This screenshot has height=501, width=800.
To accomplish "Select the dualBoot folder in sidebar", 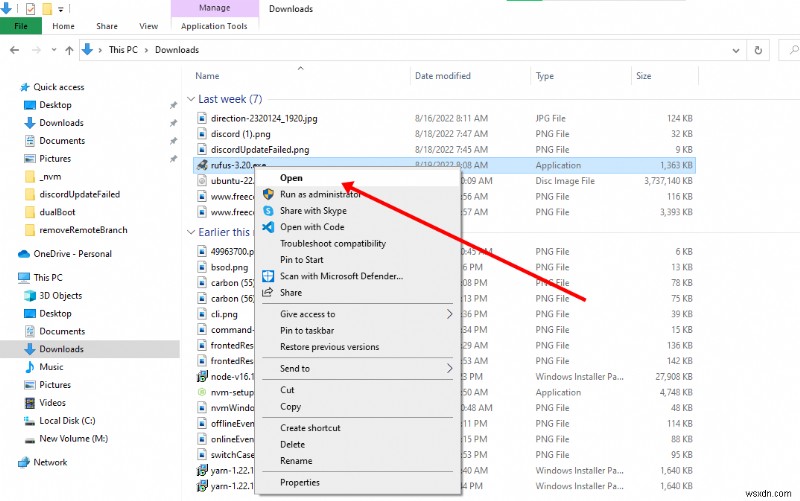I will point(57,212).
